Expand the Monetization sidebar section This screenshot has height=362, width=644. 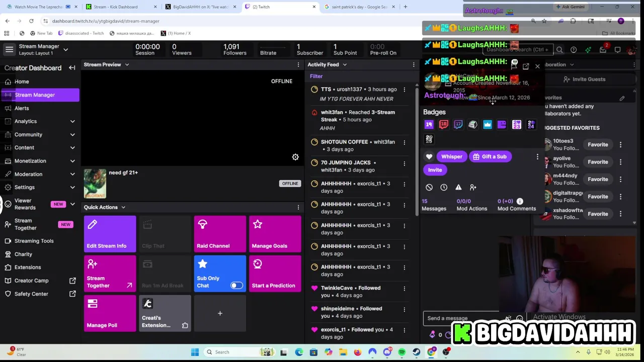pos(72,161)
